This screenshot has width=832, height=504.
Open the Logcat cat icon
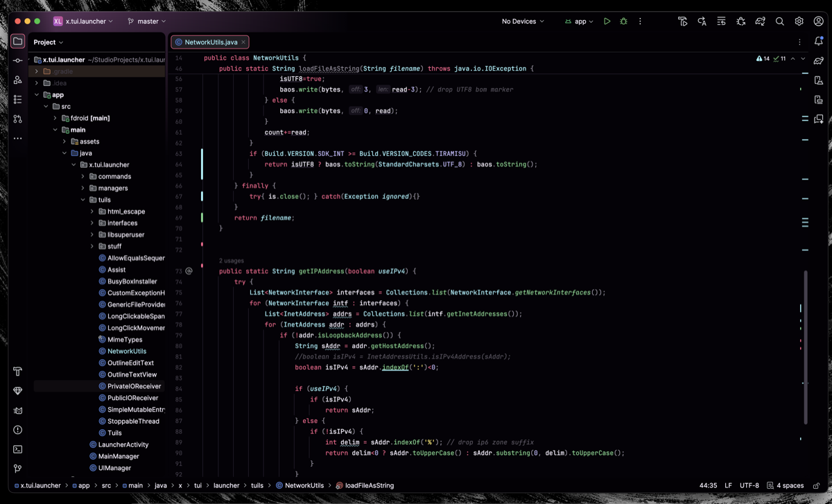coord(18,410)
